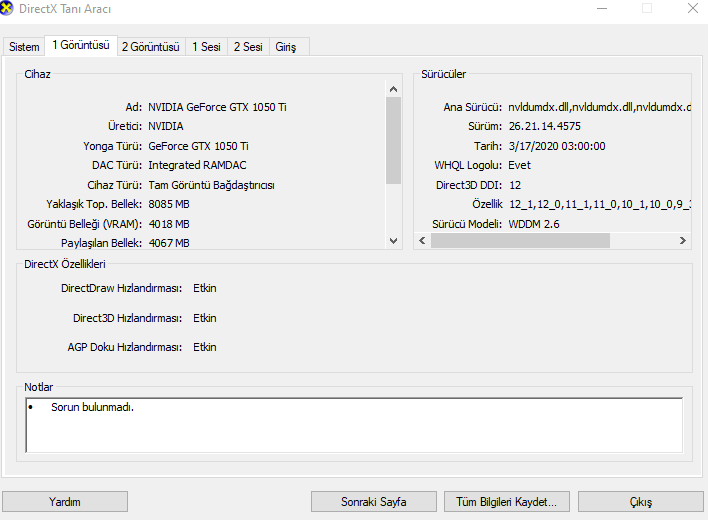Click the Sonraki Sayfa button
Image resolution: width=708 pixels, height=520 pixels.
tap(373, 501)
